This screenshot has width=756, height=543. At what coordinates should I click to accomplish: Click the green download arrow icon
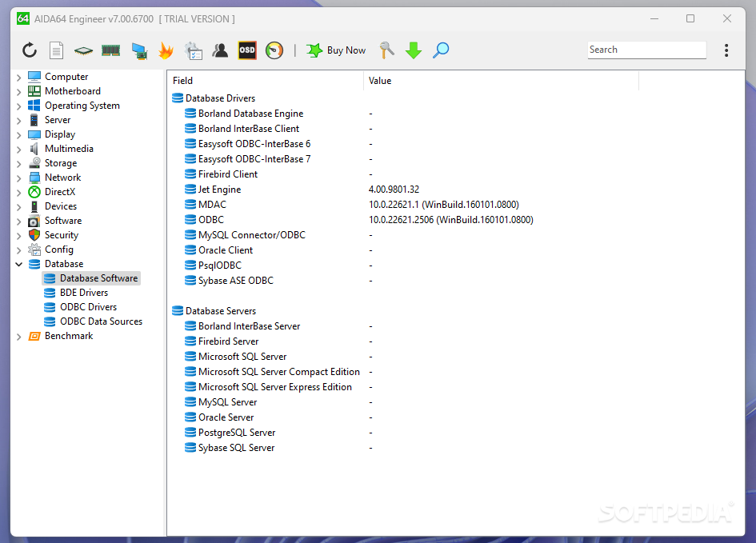[x=413, y=50]
